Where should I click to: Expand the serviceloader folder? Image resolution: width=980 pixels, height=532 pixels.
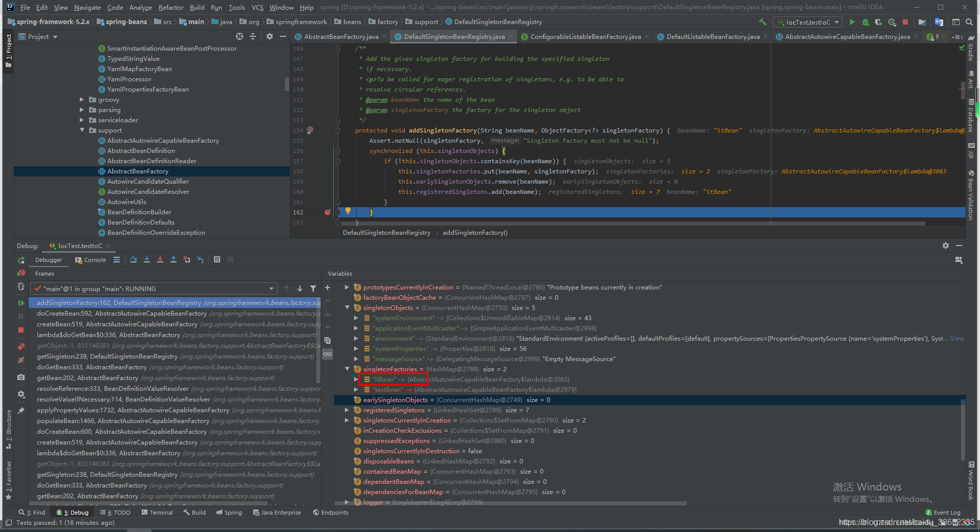pos(82,120)
